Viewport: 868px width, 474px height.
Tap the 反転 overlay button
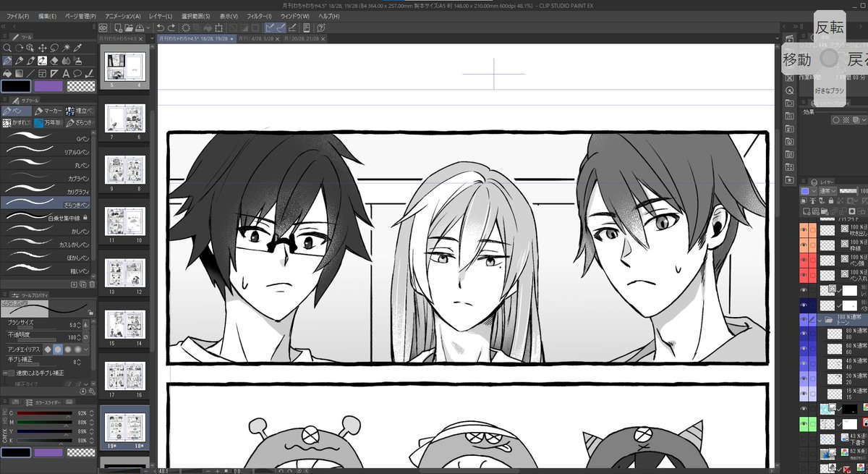point(830,27)
